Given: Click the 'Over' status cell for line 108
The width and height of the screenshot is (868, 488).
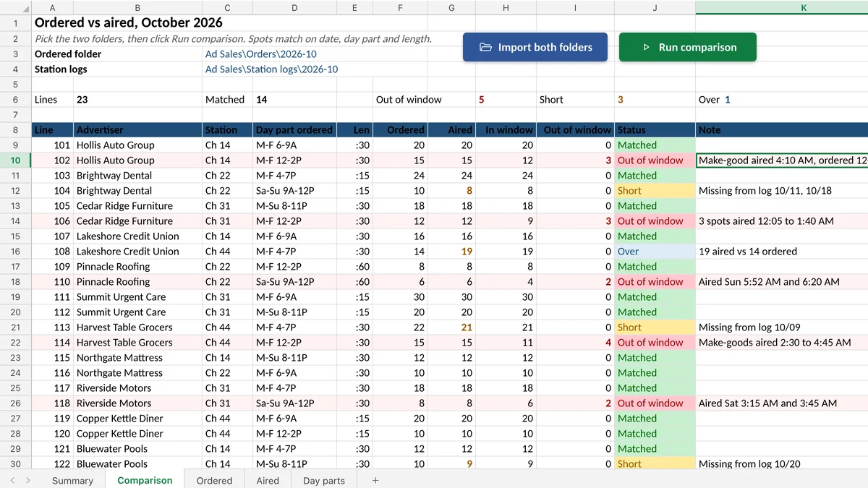Looking at the screenshot, I should pyautogui.click(x=655, y=252).
